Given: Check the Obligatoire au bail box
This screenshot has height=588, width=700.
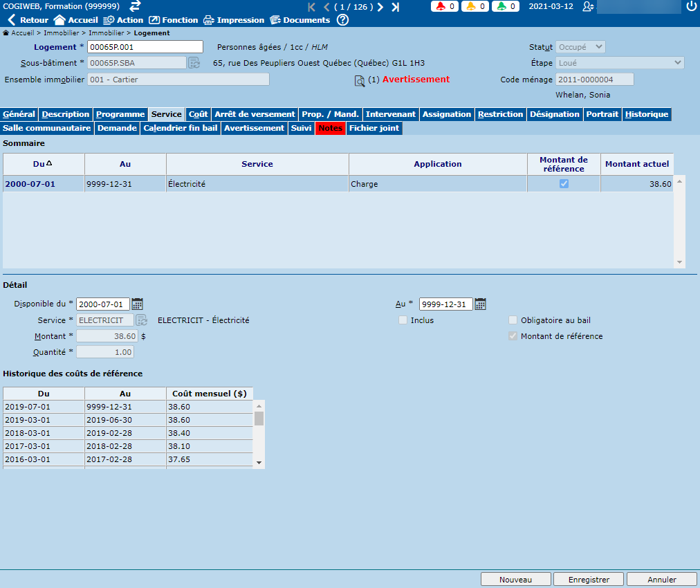Looking at the screenshot, I should [x=513, y=320].
